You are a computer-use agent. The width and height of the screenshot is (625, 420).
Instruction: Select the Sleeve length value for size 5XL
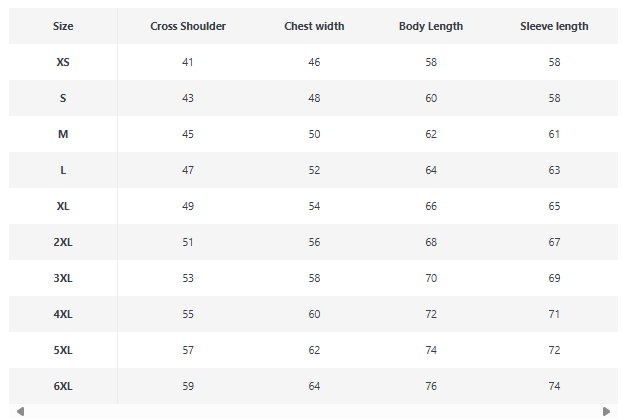coord(554,350)
